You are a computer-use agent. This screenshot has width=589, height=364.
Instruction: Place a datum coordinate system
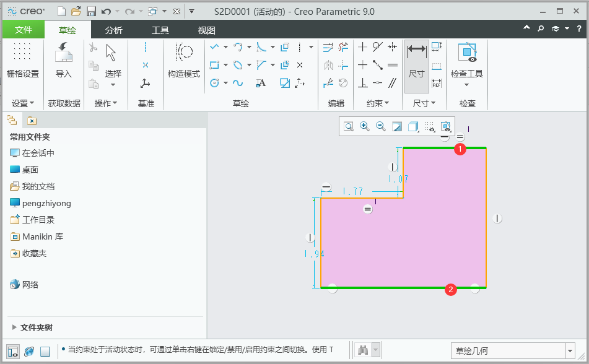pos(146,83)
